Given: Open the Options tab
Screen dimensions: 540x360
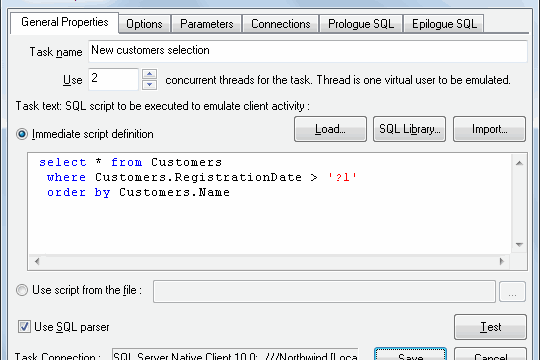Looking at the screenshot, I should (x=144, y=24).
